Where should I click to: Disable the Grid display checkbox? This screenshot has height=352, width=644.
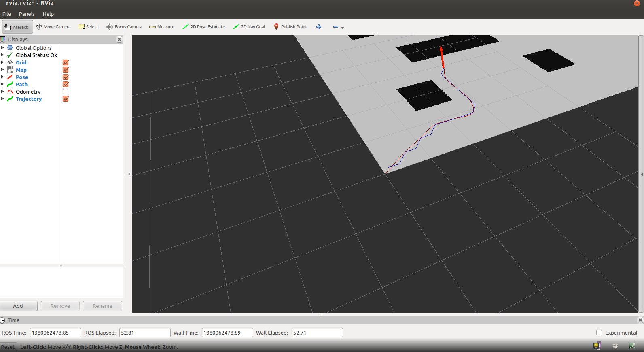click(66, 62)
